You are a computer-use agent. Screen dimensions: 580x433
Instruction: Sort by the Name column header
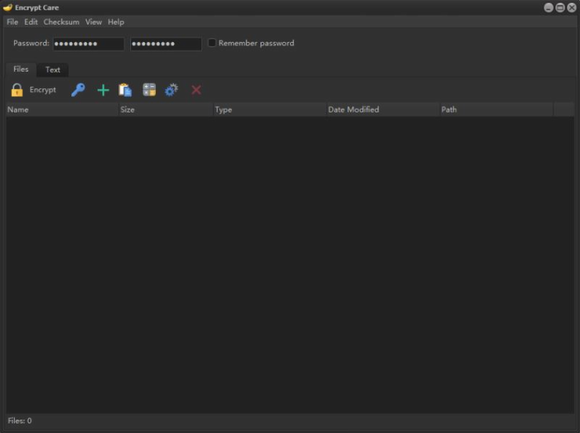point(62,109)
